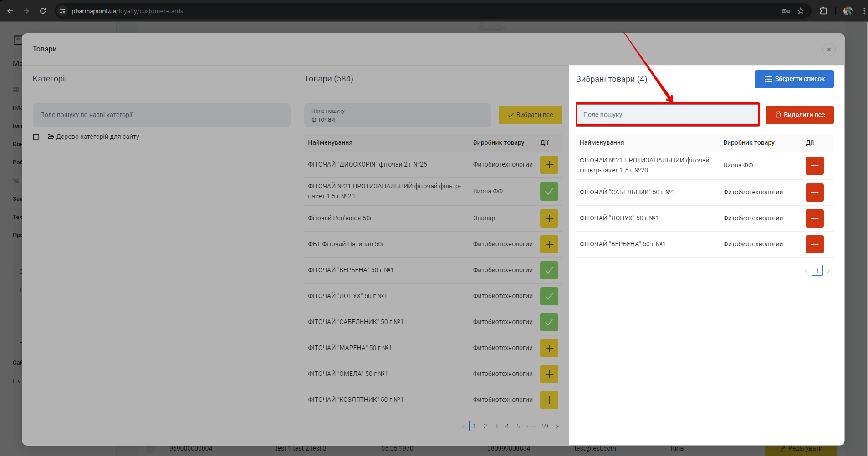Screen dimensions: 868x456
Task: Deselect ФІТОЧАЙ "ВЕРБЕНА" green checkmark
Action: tap(549, 270)
